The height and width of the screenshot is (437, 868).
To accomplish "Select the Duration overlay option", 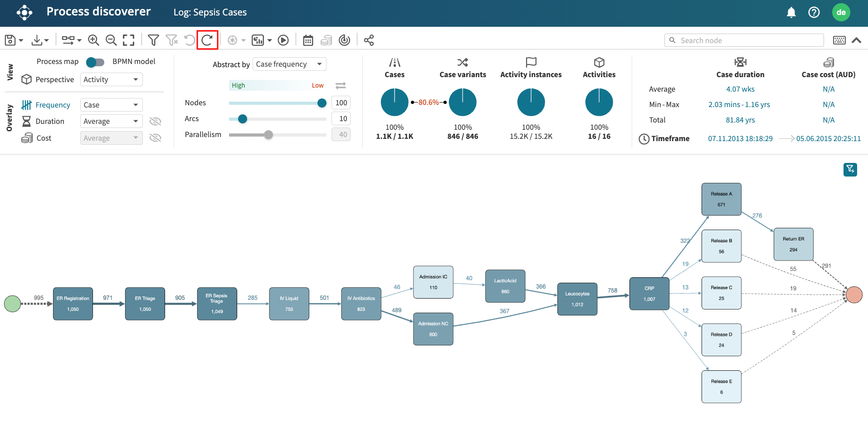I will tap(50, 121).
